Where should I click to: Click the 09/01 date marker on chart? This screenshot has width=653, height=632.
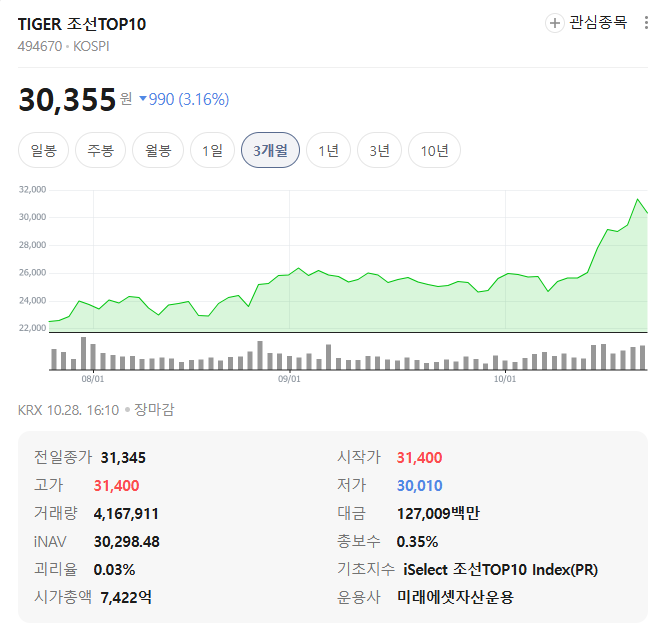pyautogui.click(x=289, y=379)
